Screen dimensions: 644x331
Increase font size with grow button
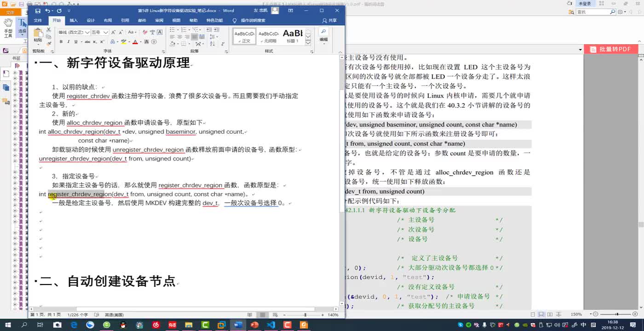[113, 32]
